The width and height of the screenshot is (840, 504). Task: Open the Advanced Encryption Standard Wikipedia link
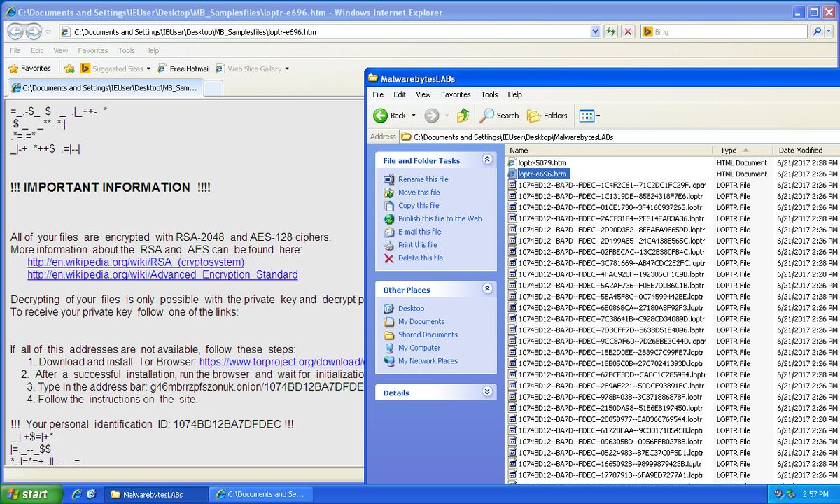coord(162,275)
